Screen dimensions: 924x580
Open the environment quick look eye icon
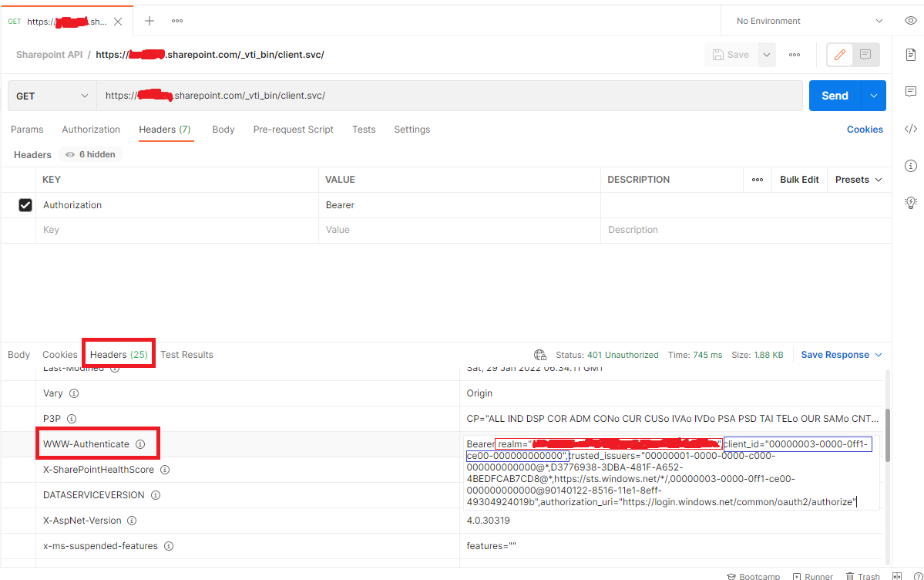910,21
